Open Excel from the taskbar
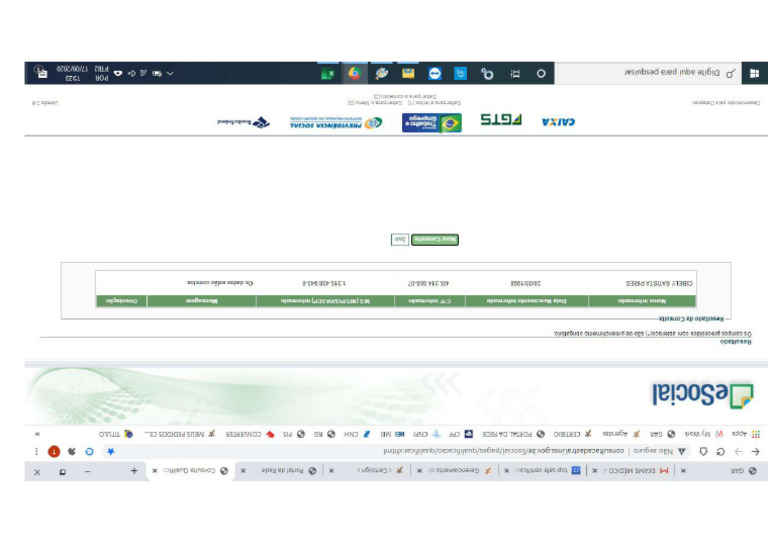This screenshot has height=543, width=768. click(x=328, y=73)
